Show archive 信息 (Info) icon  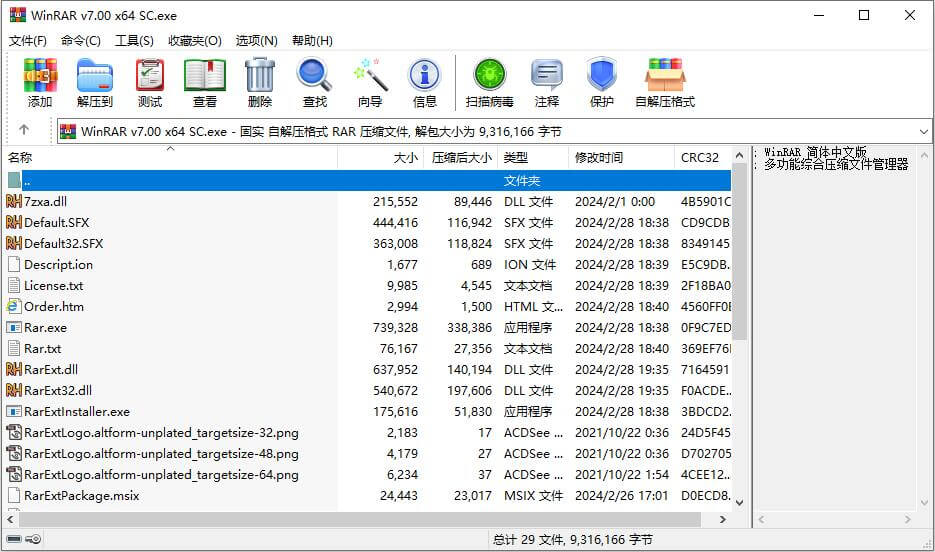[425, 75]
